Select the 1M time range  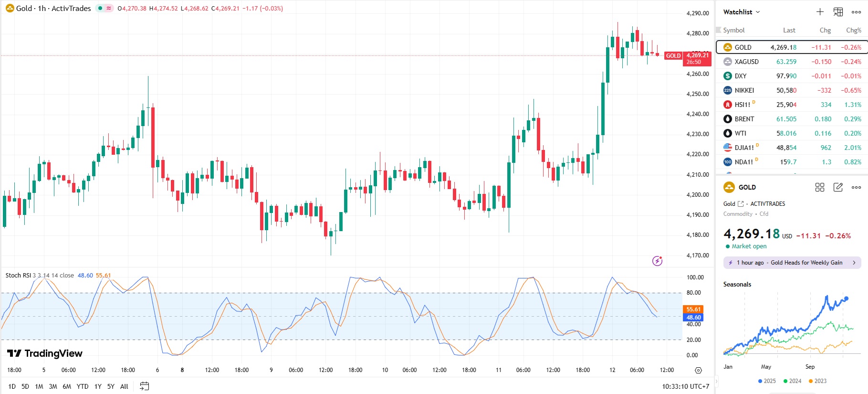39,386
